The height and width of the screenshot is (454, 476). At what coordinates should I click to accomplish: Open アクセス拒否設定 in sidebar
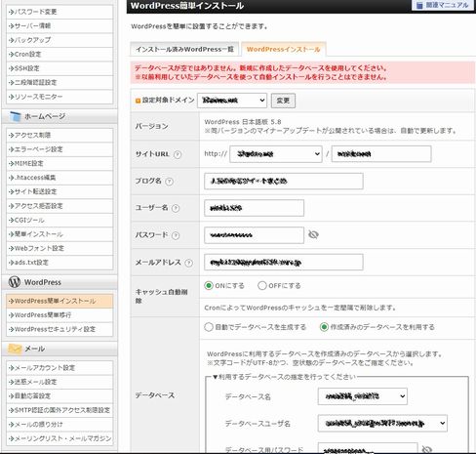pyautogui.click(x=59, y=206)
